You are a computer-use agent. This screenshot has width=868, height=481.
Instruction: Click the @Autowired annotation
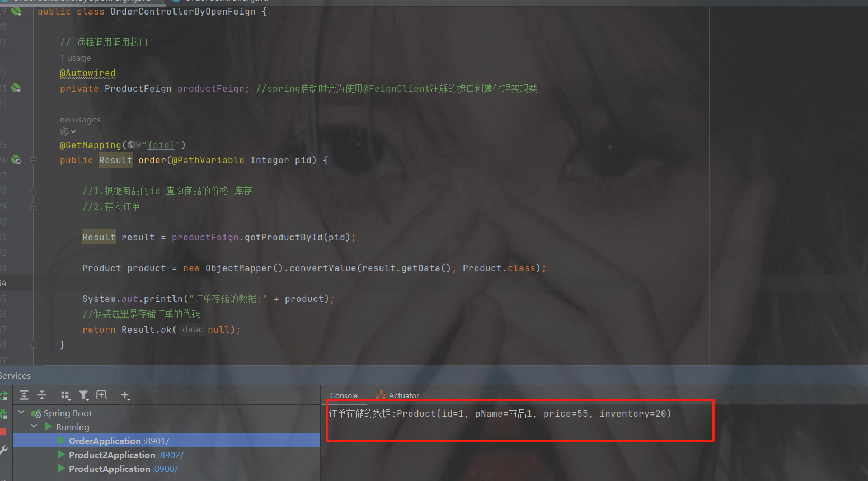point(88,73)
